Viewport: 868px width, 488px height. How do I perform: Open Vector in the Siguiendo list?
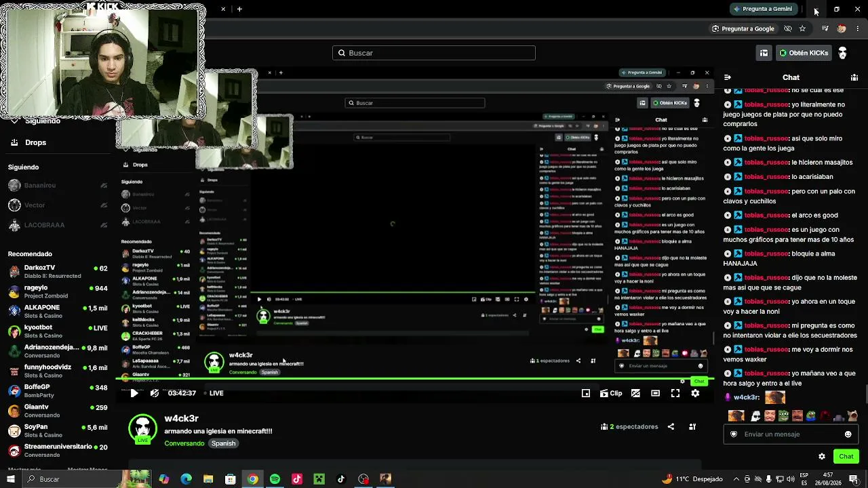[57, 205]
